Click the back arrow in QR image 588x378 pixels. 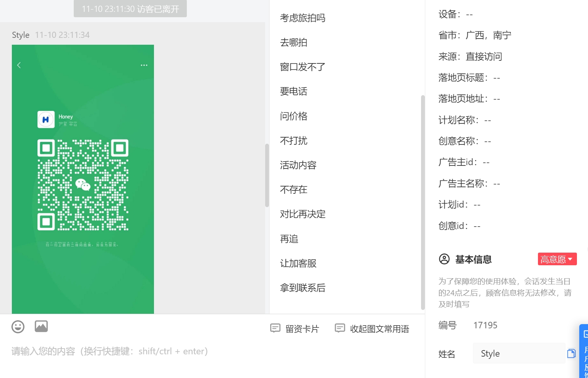coord(19,65)
